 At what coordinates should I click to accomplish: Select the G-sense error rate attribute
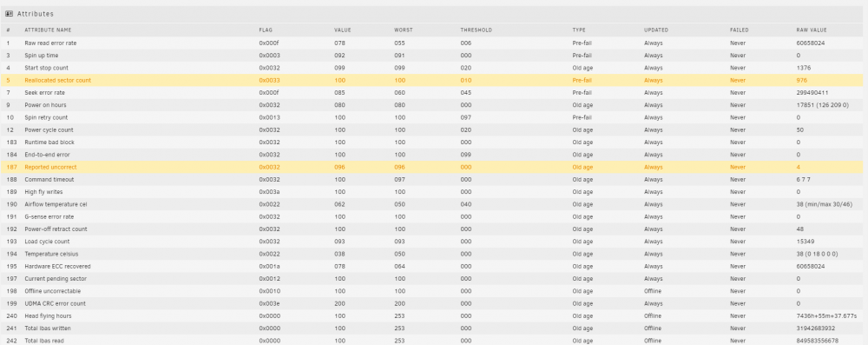[x=49, y=217]
